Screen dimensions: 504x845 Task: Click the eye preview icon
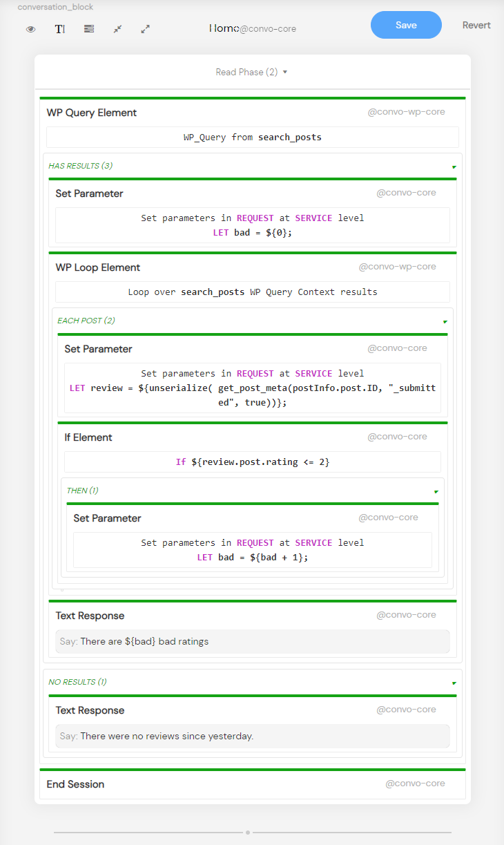[x=30, y=29]
